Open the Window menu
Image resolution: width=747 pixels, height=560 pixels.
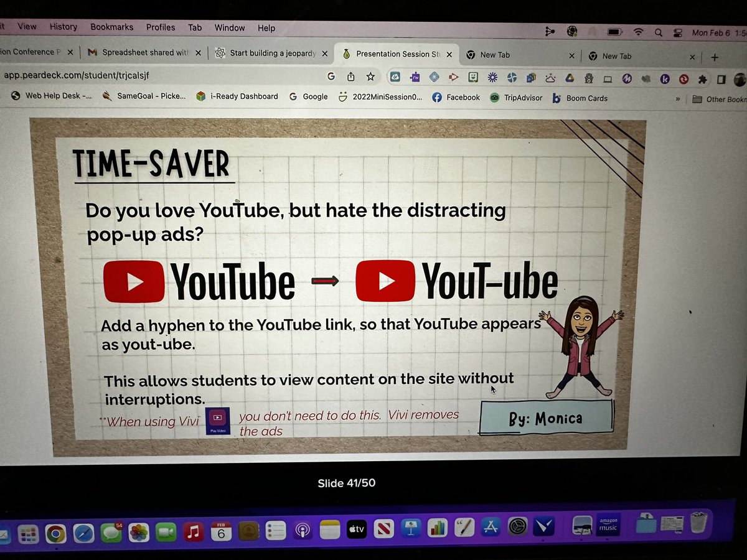pyautogui.click(x=230, y=28)
